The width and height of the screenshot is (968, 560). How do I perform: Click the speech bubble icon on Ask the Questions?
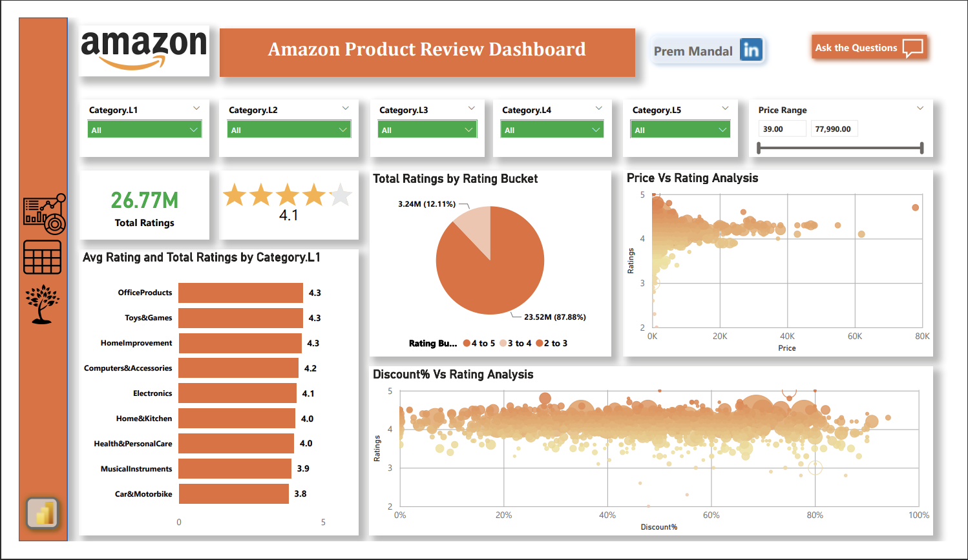[x=912, y=48]
